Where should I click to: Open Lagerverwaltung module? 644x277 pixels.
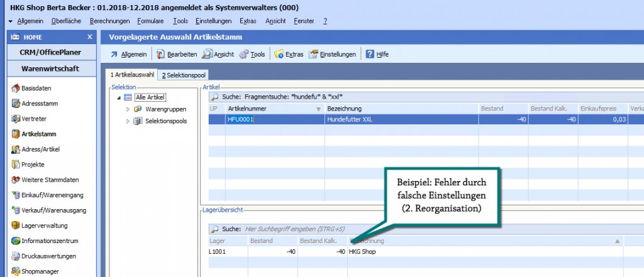[x=44, y=225]
